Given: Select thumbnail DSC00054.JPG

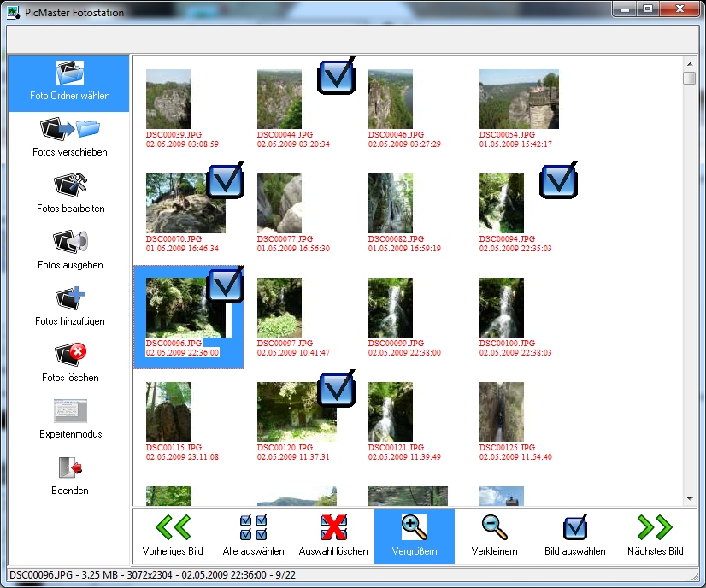Looking at the screenshot, I should (519, 99).
